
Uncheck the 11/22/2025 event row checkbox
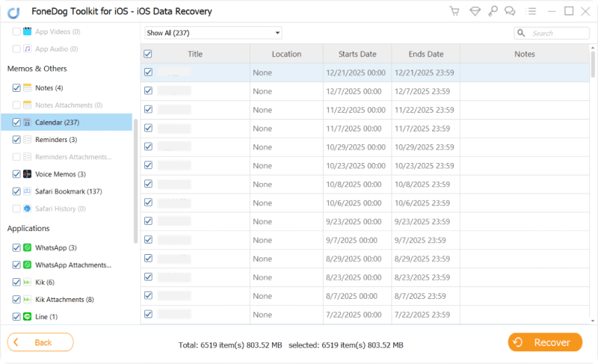point(148,109)
